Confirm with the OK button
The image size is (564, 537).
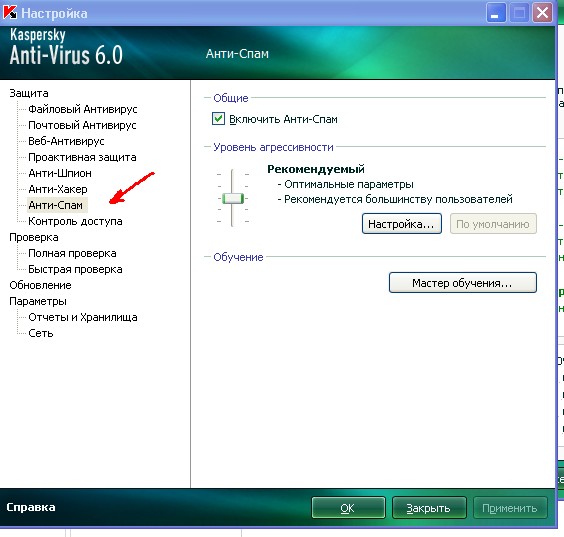click(x=348, y=508)
